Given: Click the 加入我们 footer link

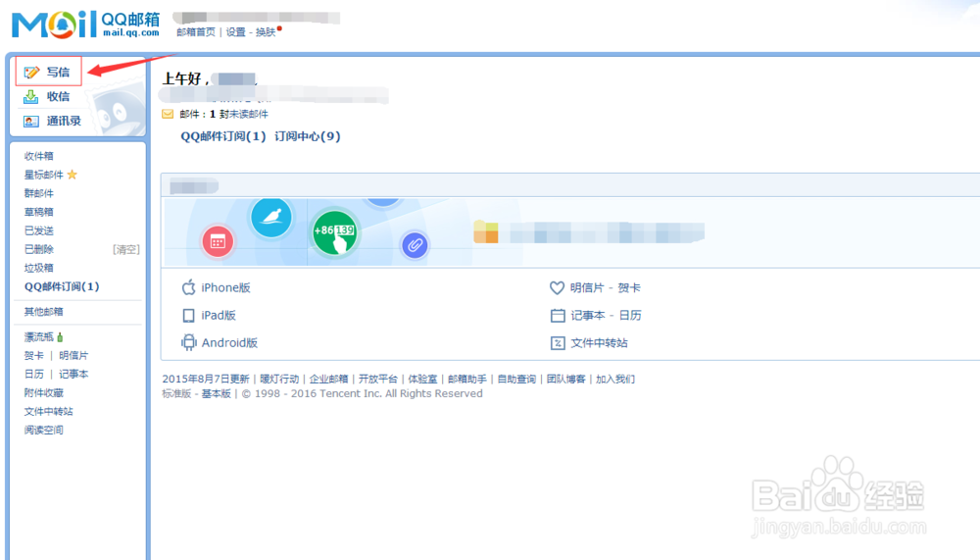Looking at the screenshot, I should tap(615, 380).
